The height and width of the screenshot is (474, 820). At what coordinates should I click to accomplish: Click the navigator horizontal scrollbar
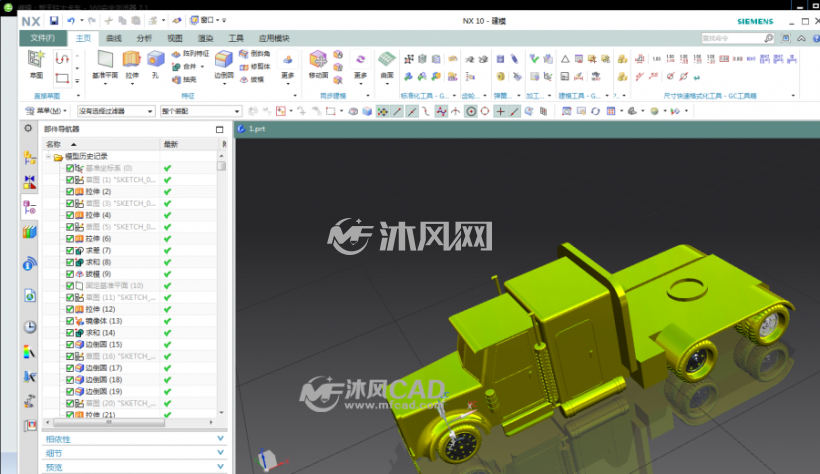click(108, 422)
